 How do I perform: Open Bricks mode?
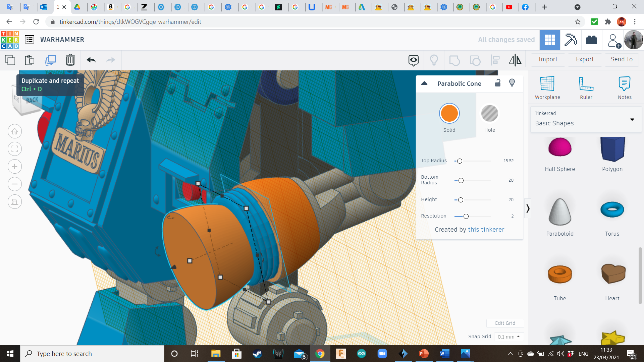pyautogui.click(x=591, y=40)
